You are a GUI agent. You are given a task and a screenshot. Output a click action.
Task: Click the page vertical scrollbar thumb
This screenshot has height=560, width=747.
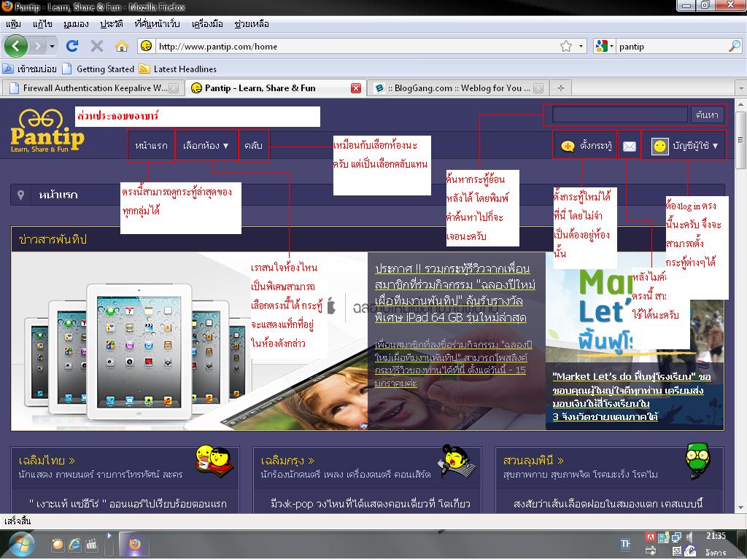(x=741, y=139)
